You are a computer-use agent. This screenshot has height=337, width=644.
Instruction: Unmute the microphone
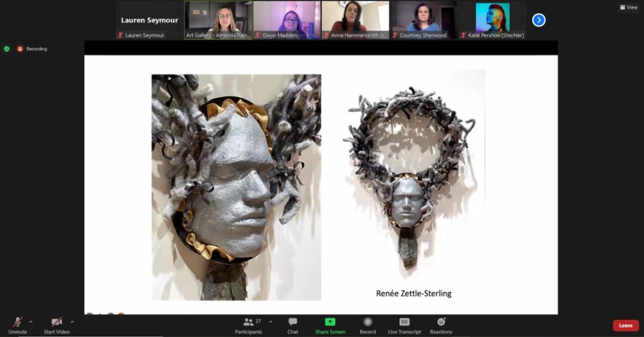point(17,326)
